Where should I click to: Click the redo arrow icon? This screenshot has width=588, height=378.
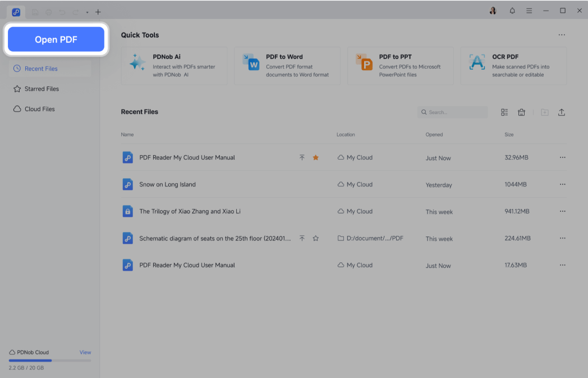[75, 12]
